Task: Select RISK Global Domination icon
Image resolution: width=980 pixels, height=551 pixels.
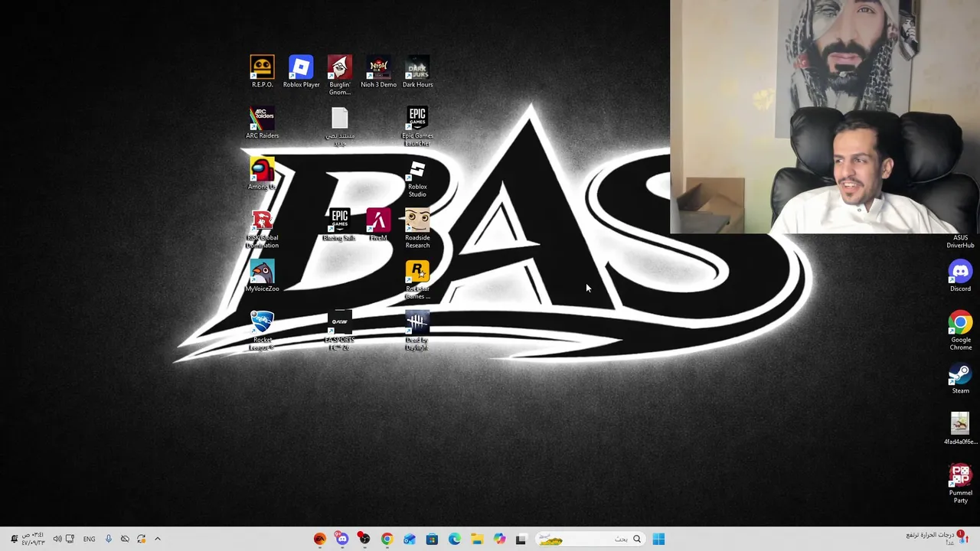Action: tap(262, 229)
